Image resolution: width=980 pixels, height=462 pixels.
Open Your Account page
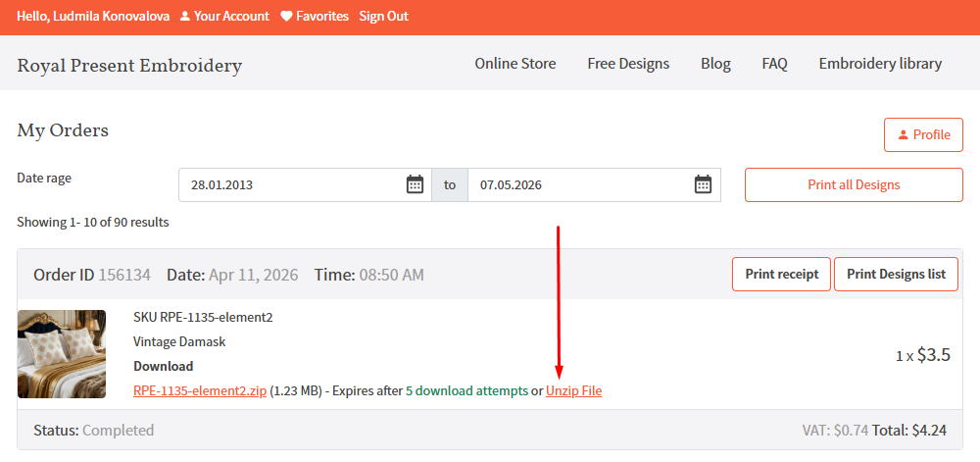(x=231, y=17)
